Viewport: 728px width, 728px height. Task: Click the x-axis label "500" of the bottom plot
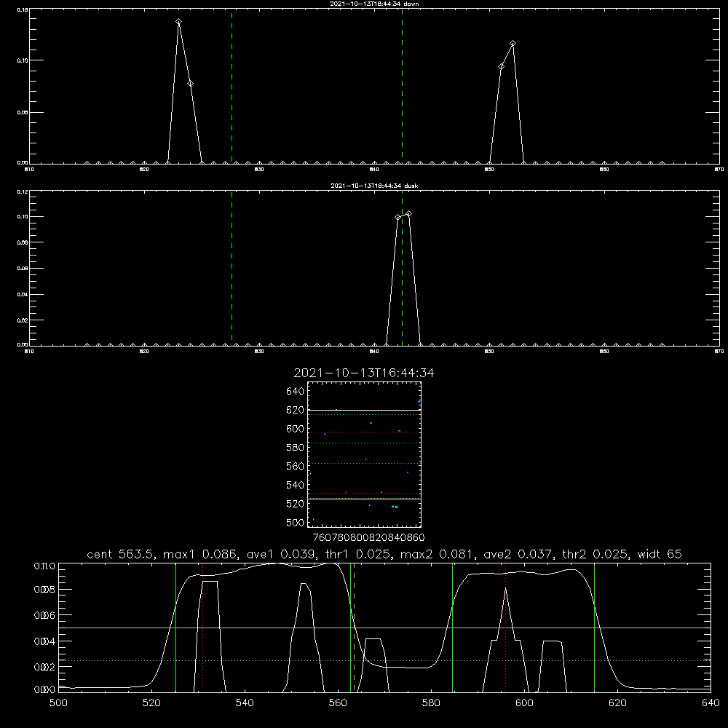pos(58,703)
